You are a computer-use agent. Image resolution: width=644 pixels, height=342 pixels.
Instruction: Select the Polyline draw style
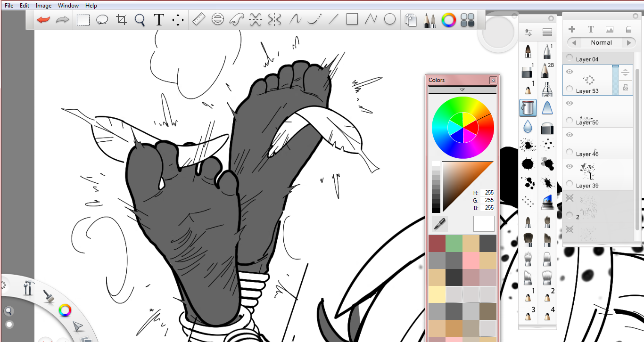point(371,20)
